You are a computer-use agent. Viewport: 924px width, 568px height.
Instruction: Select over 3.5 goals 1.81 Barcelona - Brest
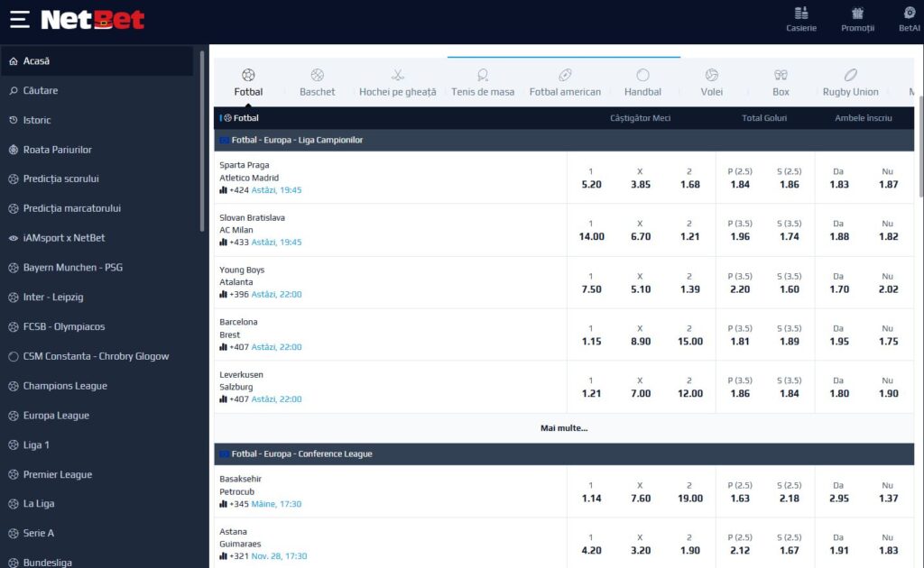(740, 335)
